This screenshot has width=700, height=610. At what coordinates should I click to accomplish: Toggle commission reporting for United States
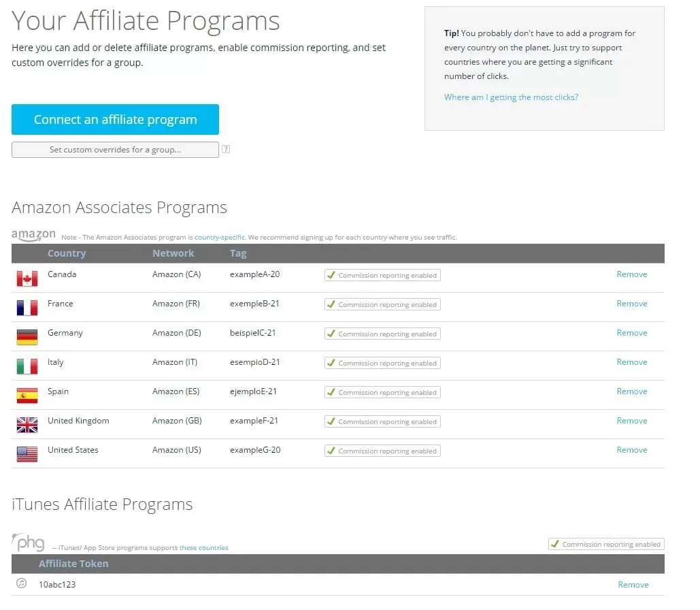point(382,451)
